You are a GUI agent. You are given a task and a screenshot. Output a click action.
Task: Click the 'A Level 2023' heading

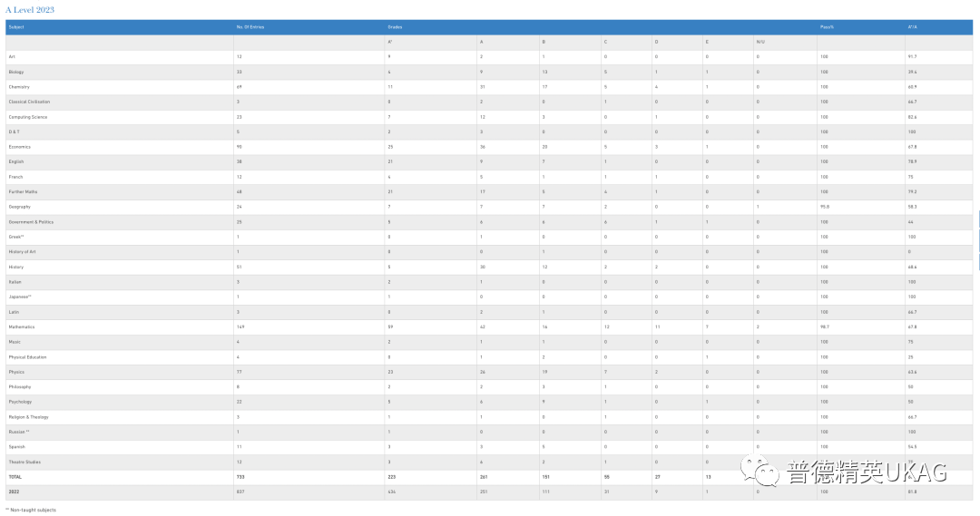(x=30, y=10)
